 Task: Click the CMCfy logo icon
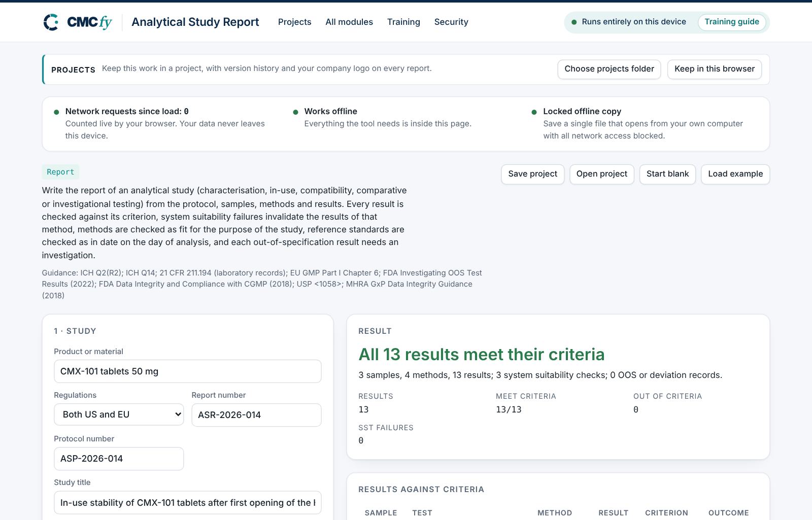click(51, 22)
